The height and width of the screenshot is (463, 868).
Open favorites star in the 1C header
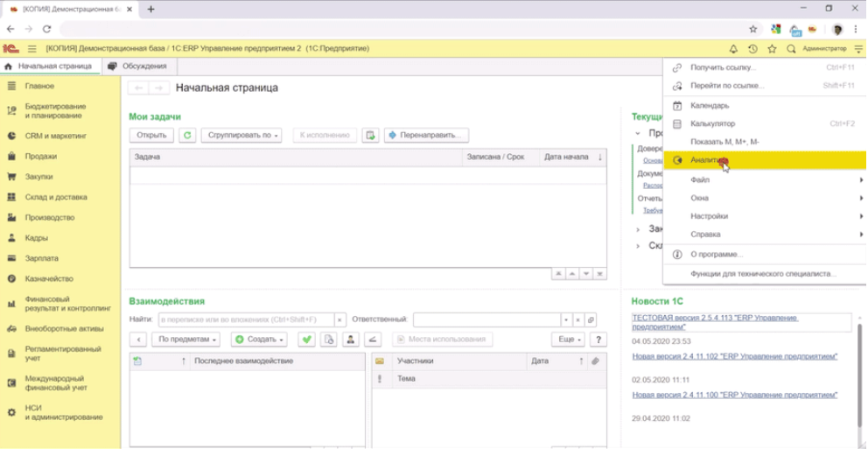pyautogui.click(x=772, y=49)
